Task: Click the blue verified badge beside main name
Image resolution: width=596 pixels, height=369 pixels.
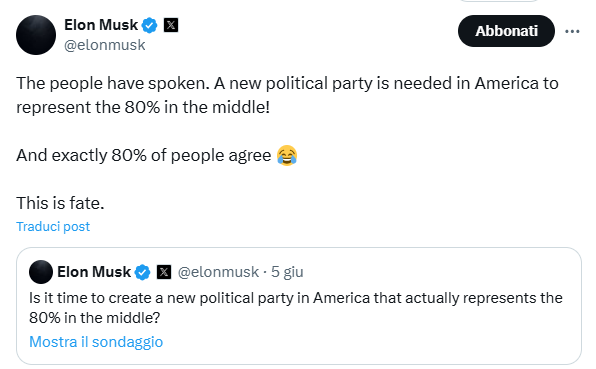Action: click(x=149, y=25)
